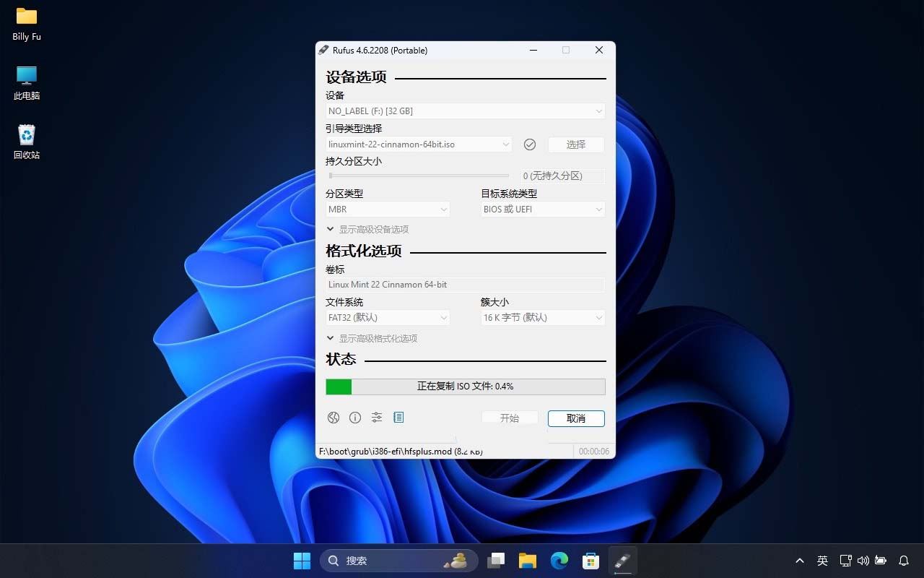
Task: Cancel the ISO copy with 取消
Action: click(575, 418)
